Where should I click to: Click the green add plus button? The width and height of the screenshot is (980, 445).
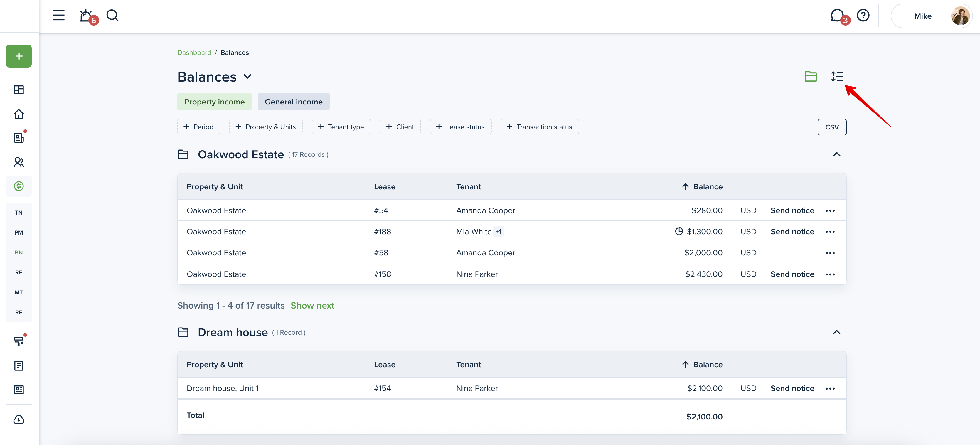18,56
